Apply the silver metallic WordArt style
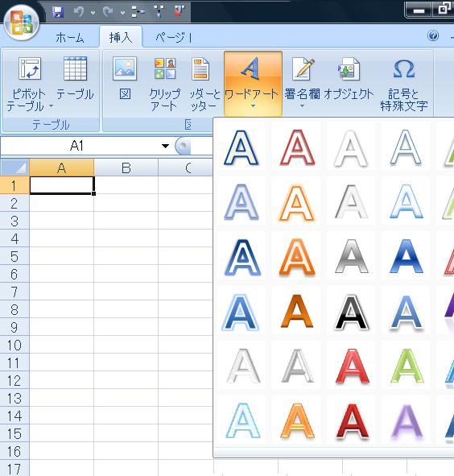 [351, 256]
